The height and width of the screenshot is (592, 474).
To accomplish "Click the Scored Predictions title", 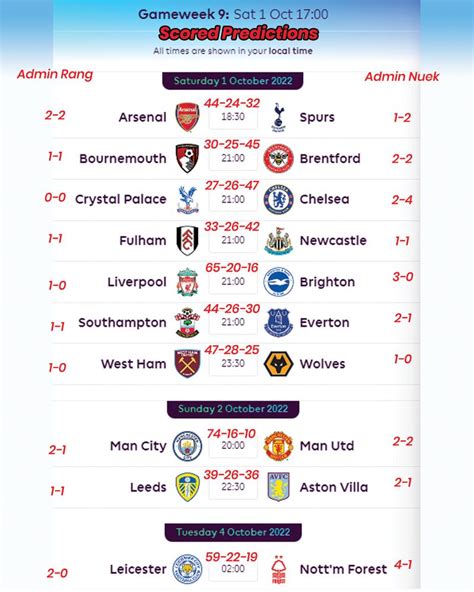I will tap(239, 33).
